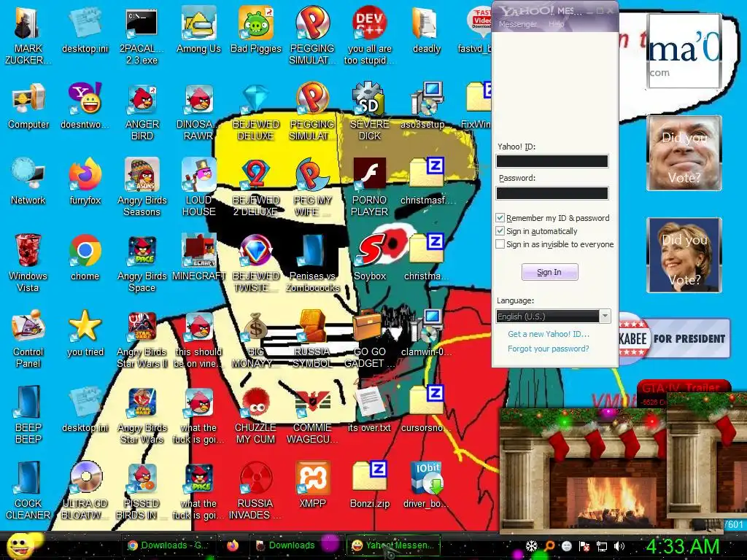The width and height of the screenshot is (747, 560).
Task: Open the furryfox Firefox shortcut
Action: click(x=85, y=181)
